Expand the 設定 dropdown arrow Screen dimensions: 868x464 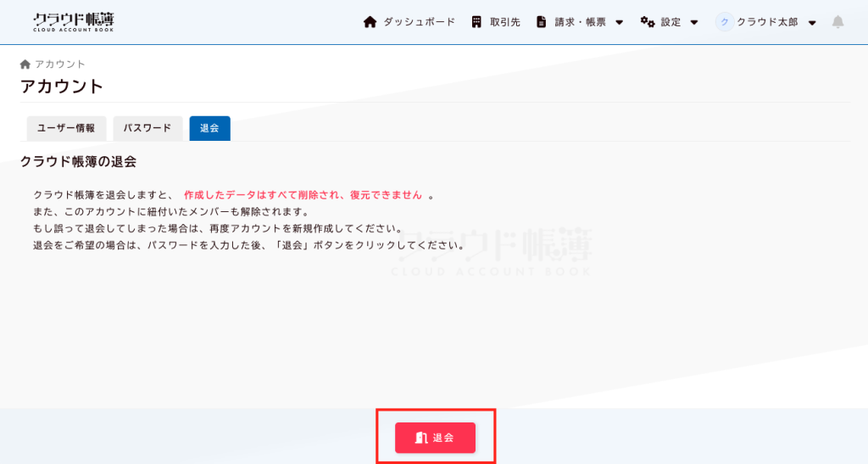pos(694,23)
